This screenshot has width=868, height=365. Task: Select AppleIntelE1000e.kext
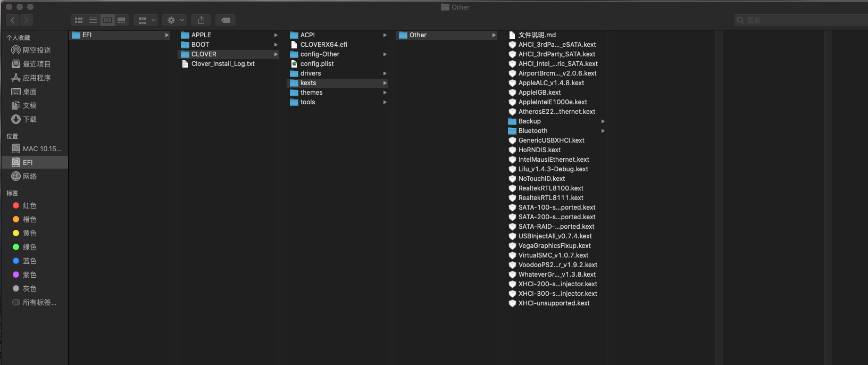click(555, 102)
